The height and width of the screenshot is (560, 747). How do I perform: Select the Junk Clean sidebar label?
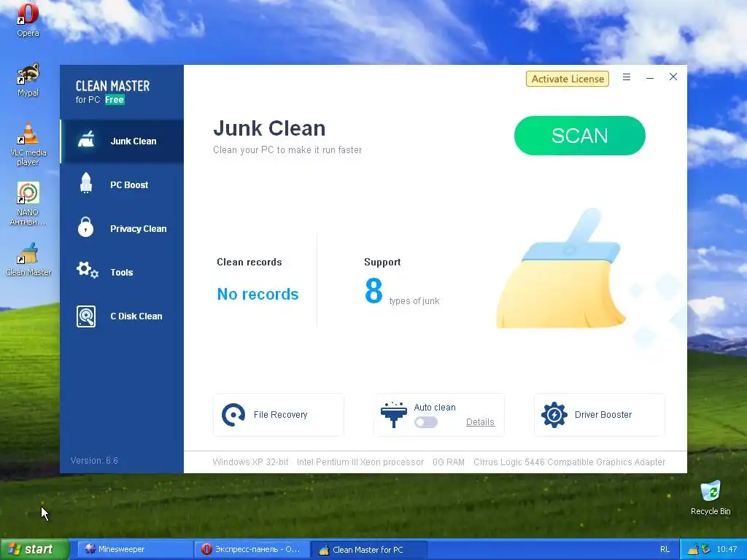(x=133, y=141)
